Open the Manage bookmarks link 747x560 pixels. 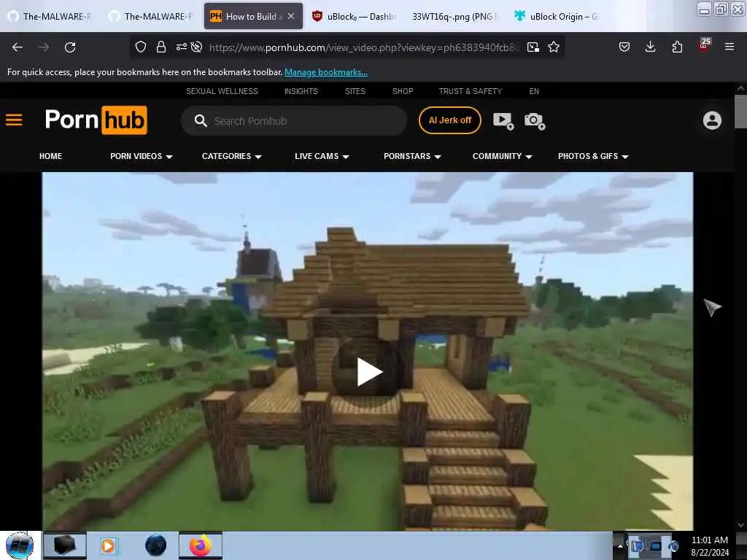coord(326,72)
